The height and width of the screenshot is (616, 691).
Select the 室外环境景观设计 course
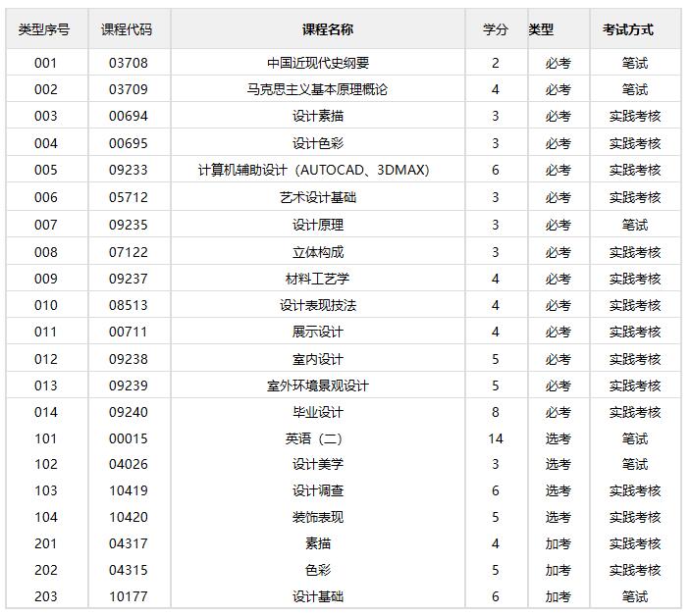(318, 385)
